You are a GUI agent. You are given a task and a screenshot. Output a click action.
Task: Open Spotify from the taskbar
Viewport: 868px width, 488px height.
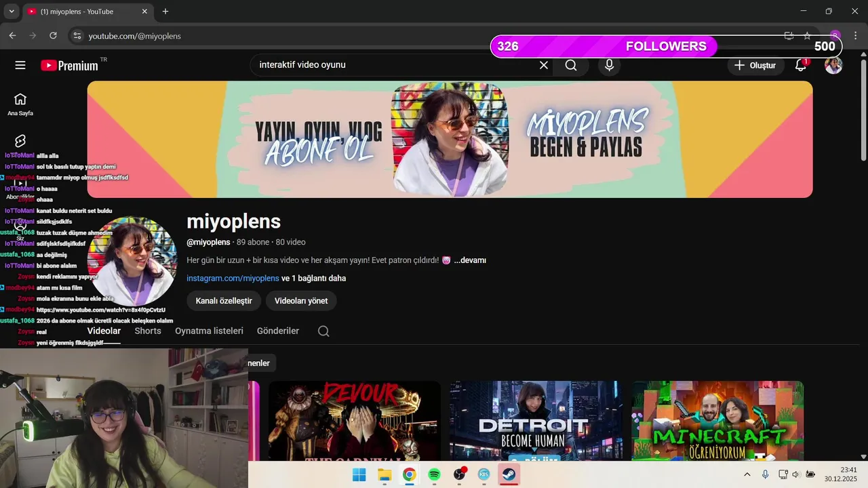pos(434,474)
